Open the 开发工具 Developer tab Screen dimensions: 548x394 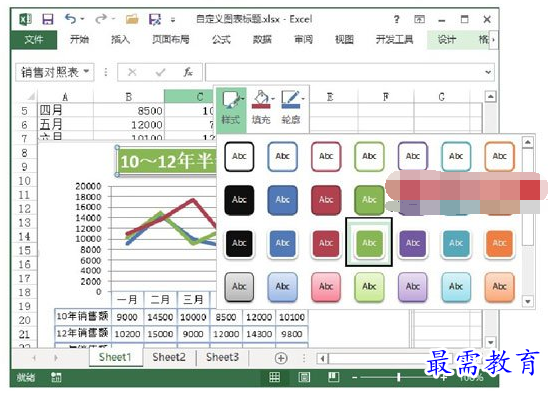tap(395, 40)
